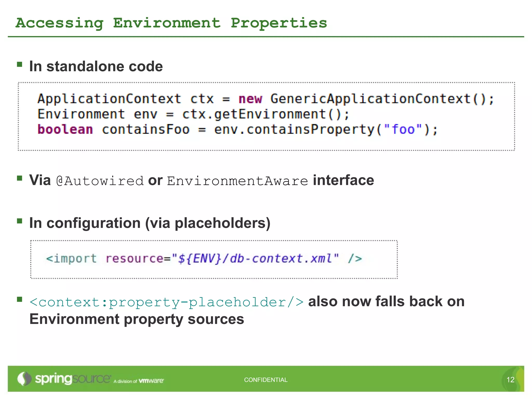Click the 'CONFIDENTIAL' footer label
Image resolution: width=532 pixels, height=399 pixels.
[x=266, y=380]
